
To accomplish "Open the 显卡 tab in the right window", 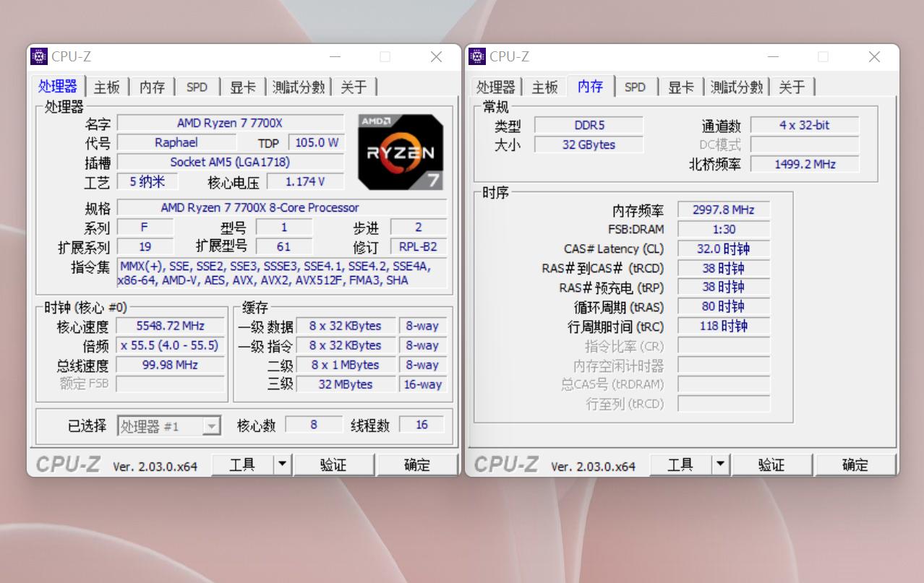I will click(680, 86).
